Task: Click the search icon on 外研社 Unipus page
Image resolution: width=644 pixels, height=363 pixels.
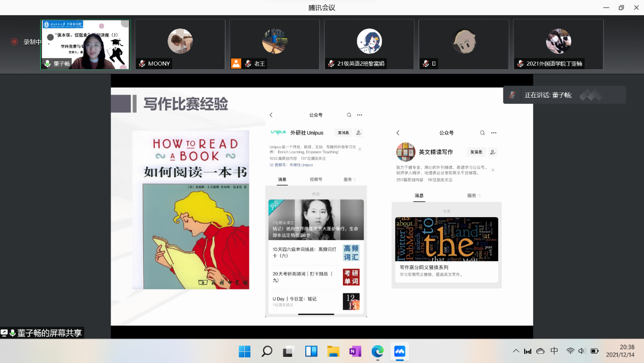Action: tap(349, 115)
